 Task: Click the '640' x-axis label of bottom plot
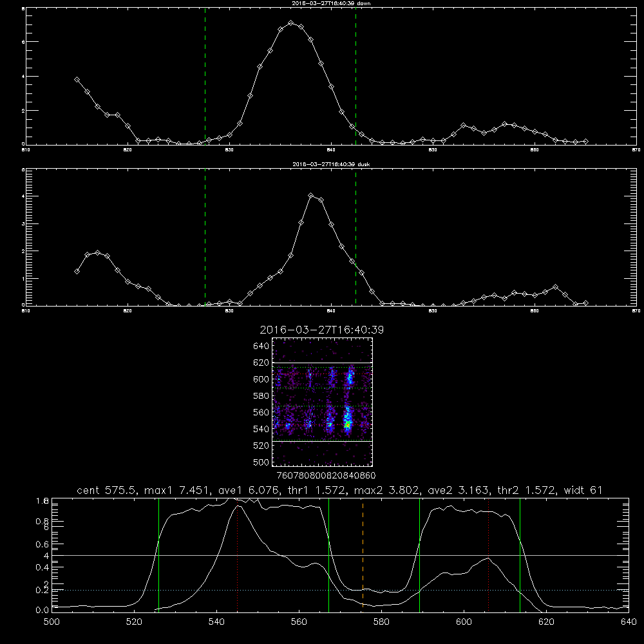tap(629, 622)
